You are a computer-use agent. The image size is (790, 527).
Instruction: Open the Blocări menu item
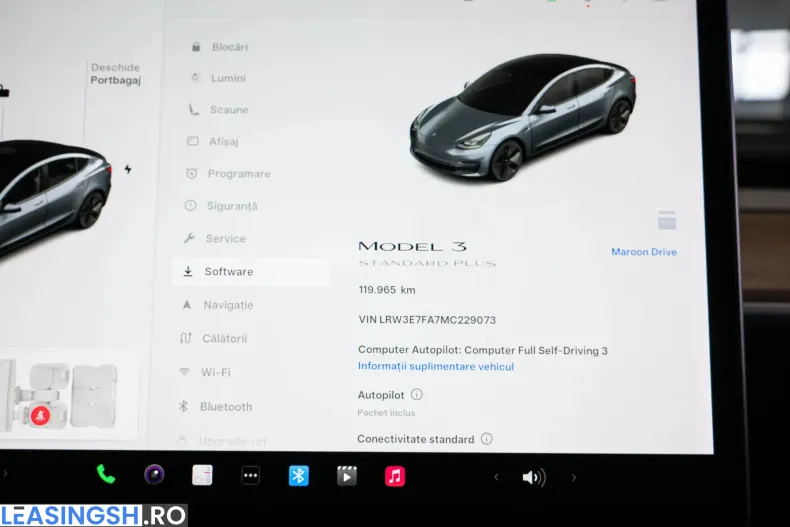click(x=220, y=47)
